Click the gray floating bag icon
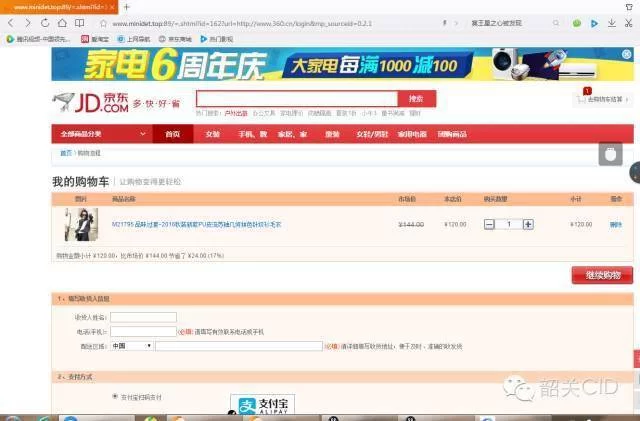The height and width of the screenshot is (421, 640). click(610, 153)
